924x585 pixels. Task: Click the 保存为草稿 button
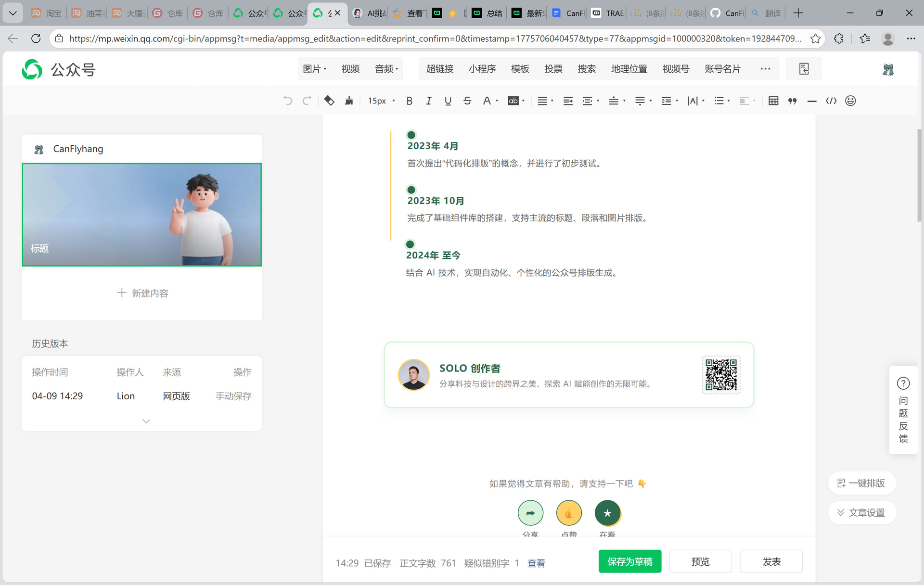(x=629, y=561)
